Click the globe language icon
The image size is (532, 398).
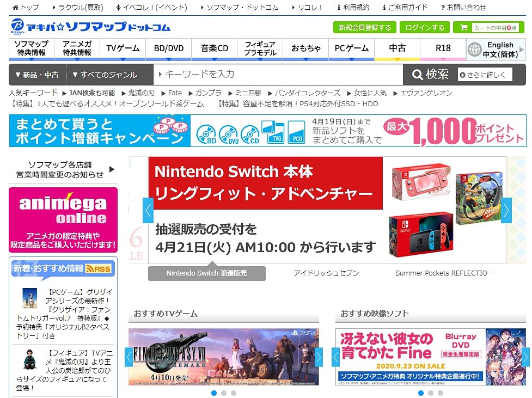(x=475, y=50)
